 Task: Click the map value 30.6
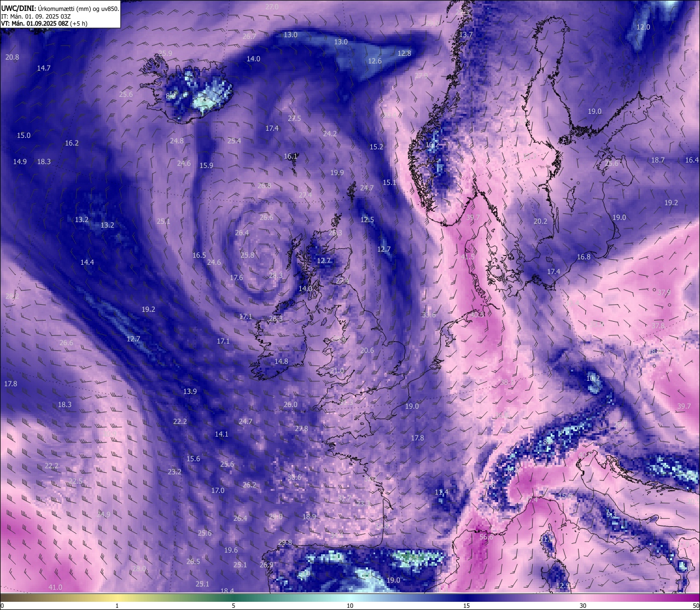point(294,477)
